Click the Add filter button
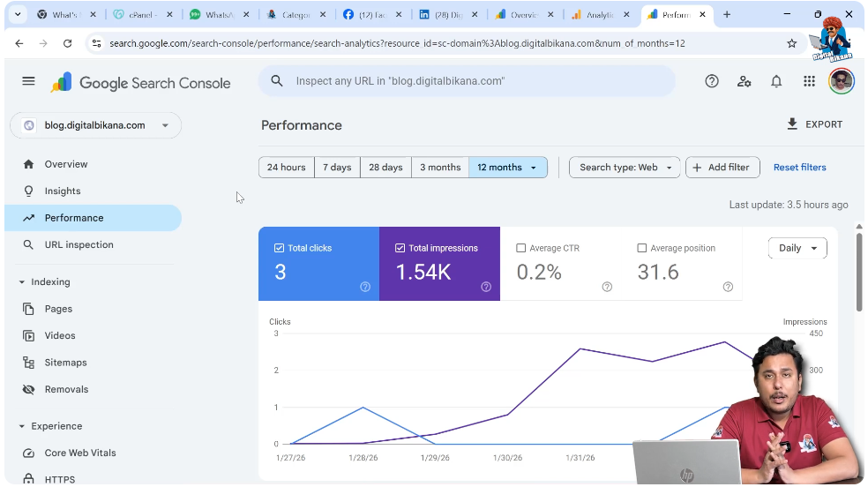The height and width of the screenshot is (487, 868). 722,167
